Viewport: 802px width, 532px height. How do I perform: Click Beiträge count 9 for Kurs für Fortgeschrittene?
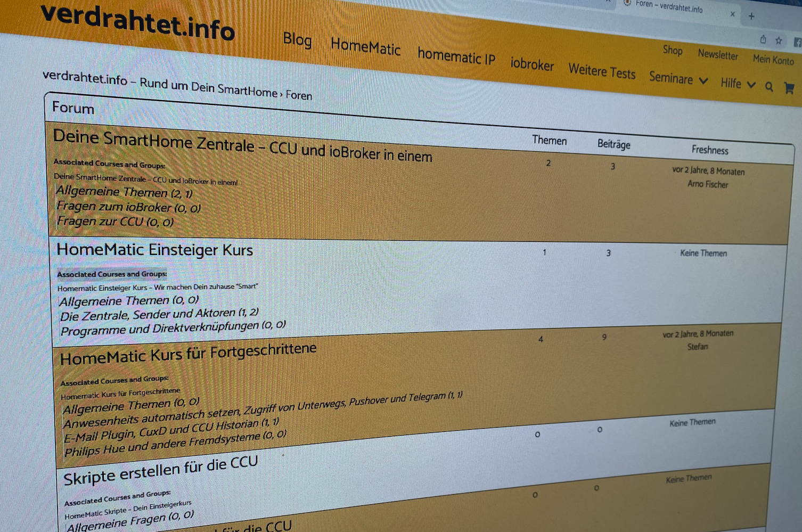604,337
